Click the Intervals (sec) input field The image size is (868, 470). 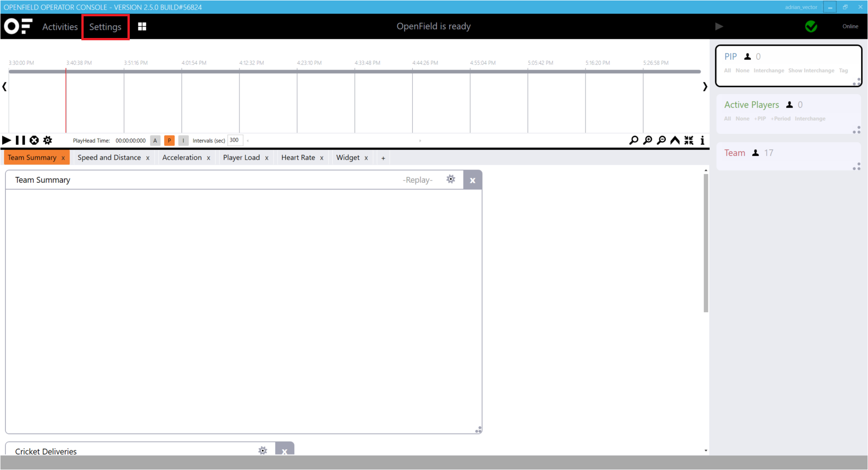pyautogui.click(x=235, y=140)
